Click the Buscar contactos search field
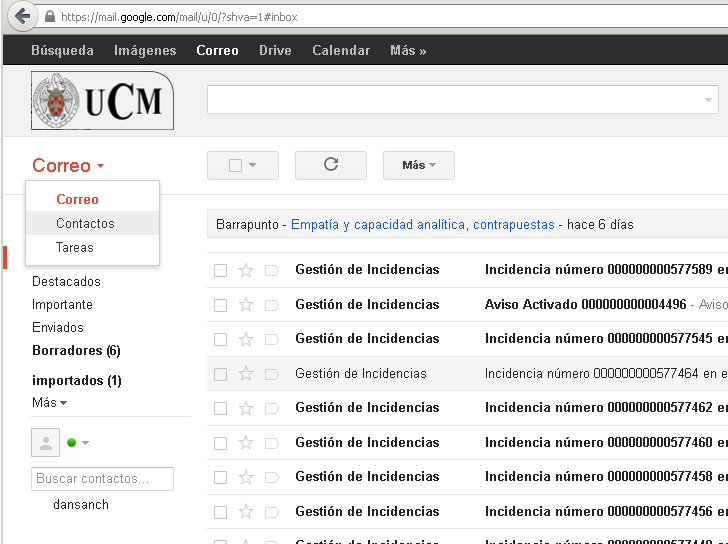Viewport: 728px width, 544px height. [x=102, y=479]
